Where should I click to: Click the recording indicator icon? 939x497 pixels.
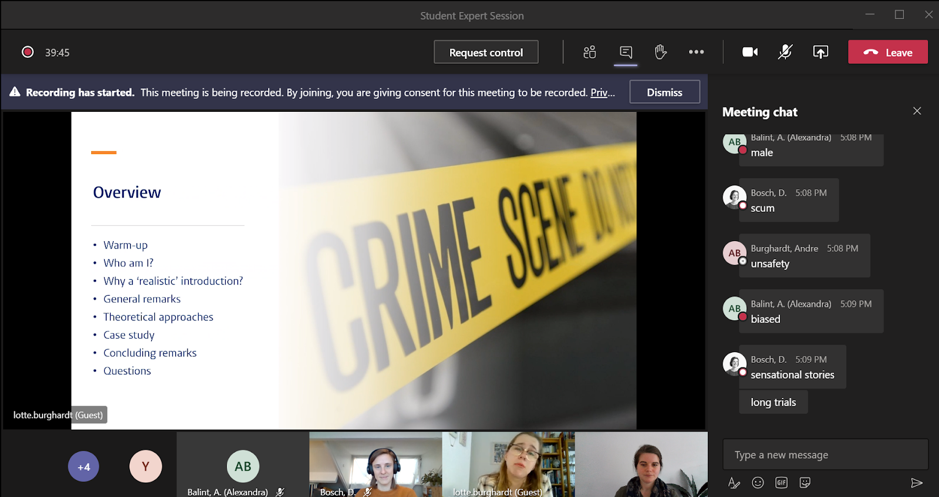tap(28, 52)
